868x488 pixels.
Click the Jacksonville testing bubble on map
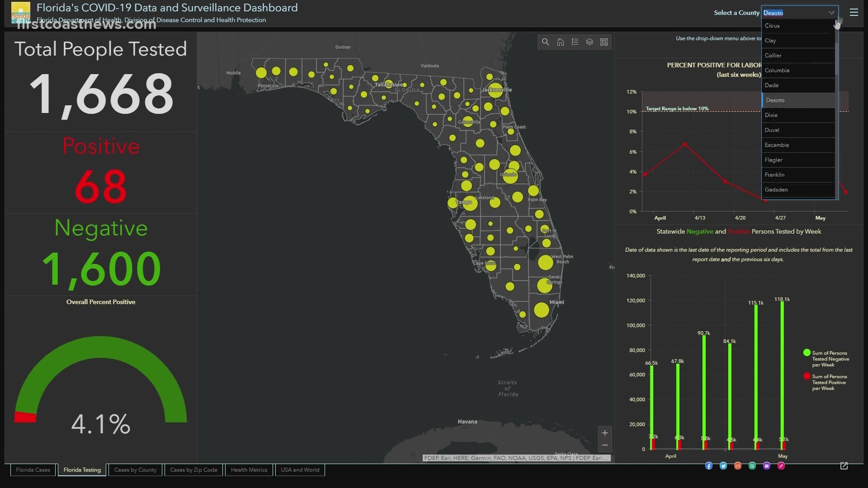tap(496, 90)
